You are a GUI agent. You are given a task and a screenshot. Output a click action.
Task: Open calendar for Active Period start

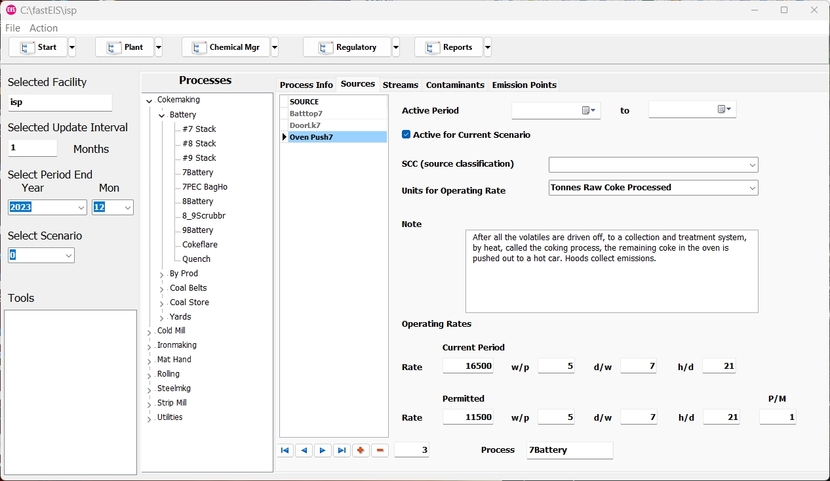pyautogui.click(x=588, y=110)
